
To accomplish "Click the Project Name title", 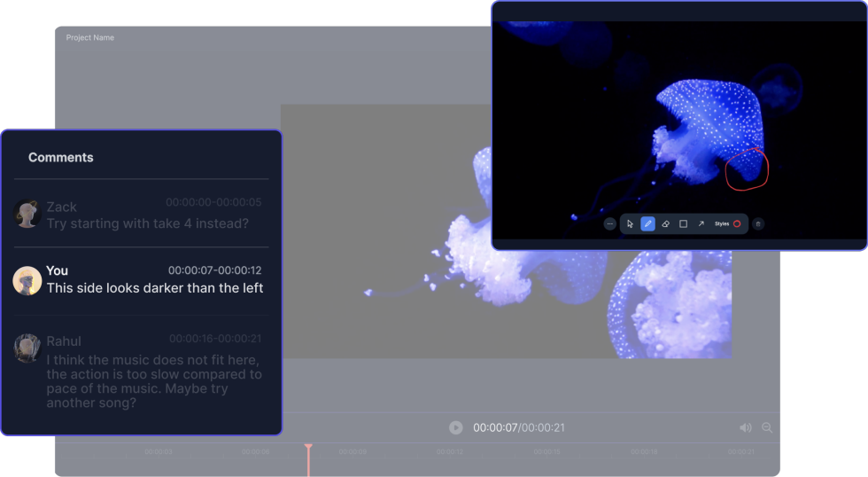I will click(x=90, y=38).
